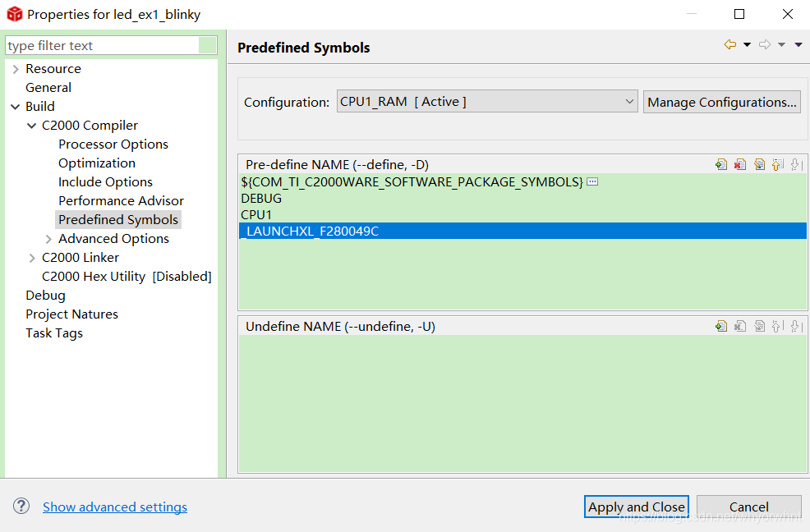Collapse the Build tree node
This screenshot has height=532, width=810.
coord(15,107)
